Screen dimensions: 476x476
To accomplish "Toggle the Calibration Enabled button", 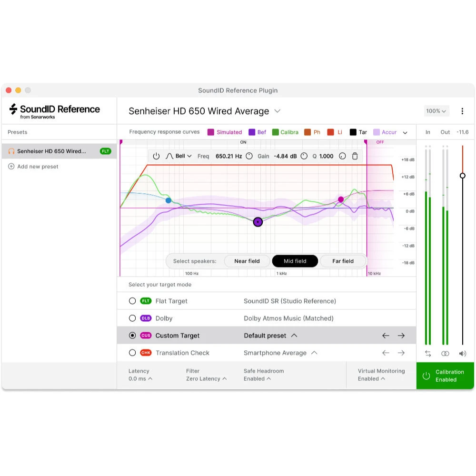I will 445,376.
